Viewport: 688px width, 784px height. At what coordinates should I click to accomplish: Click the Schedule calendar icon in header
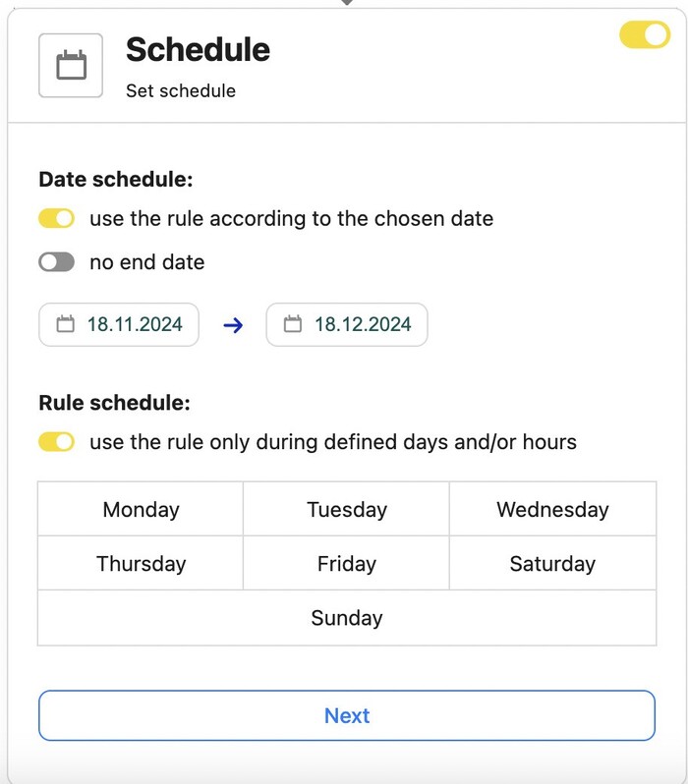pos(71,66)
